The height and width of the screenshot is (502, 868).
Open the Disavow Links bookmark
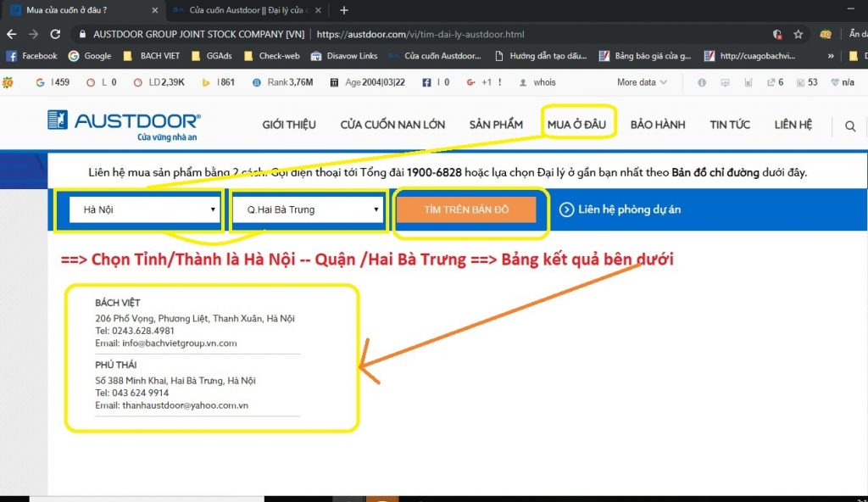[x=344, y=56]
